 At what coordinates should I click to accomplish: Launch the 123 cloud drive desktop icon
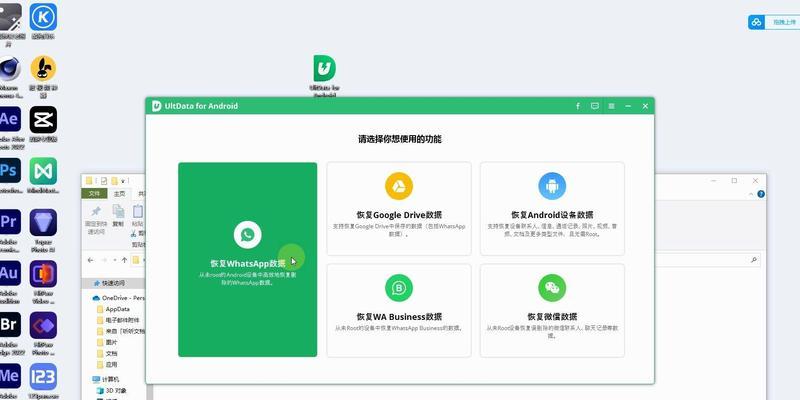43,381
